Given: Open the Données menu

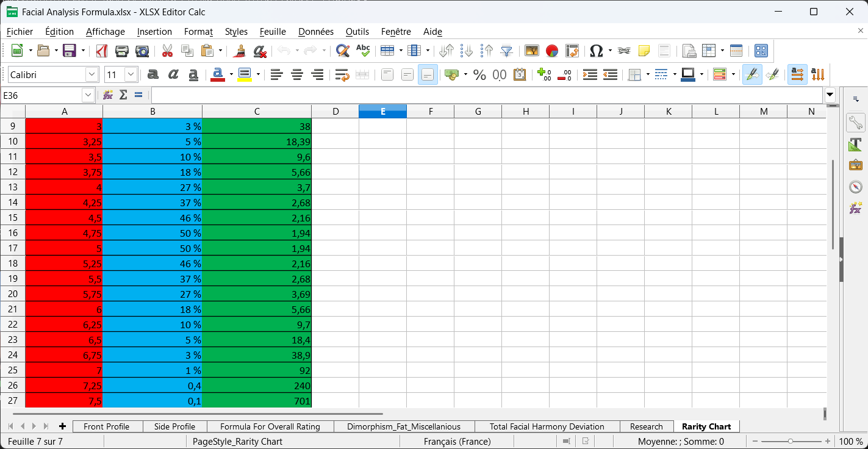Looking at the screenshot, I should (x=316, y=32).
